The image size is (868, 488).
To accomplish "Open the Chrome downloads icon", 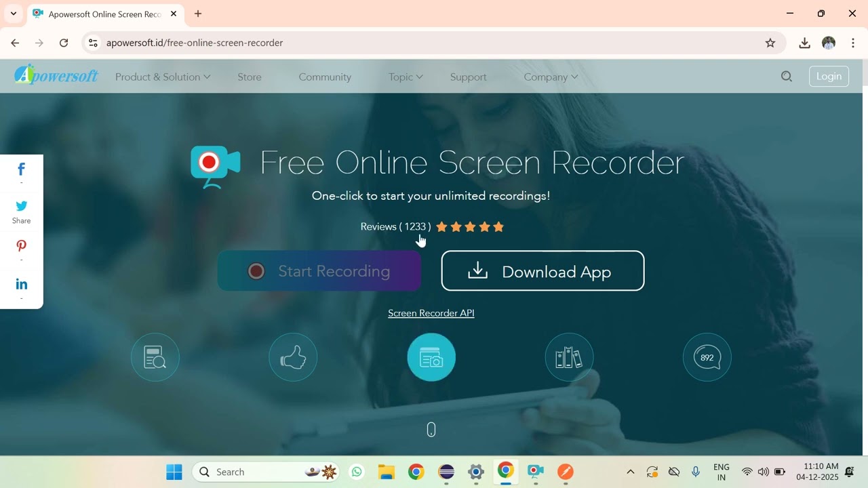I will point(804,43).
